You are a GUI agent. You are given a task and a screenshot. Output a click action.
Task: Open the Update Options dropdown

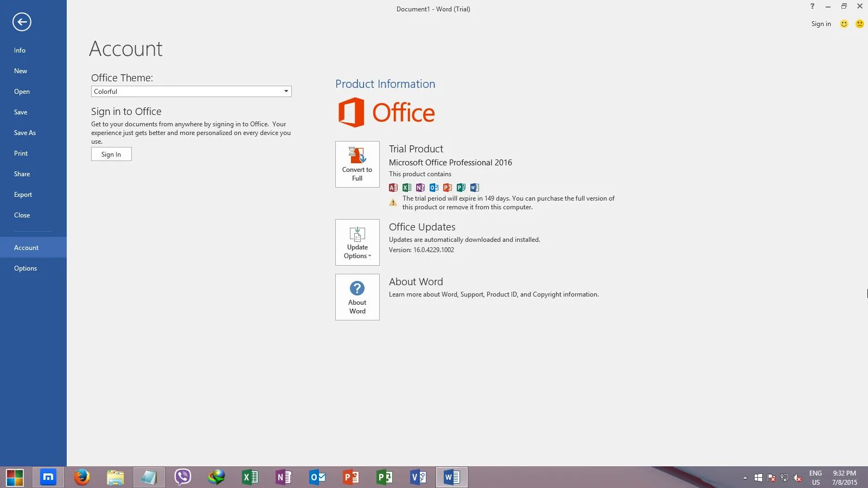(357, 242)
